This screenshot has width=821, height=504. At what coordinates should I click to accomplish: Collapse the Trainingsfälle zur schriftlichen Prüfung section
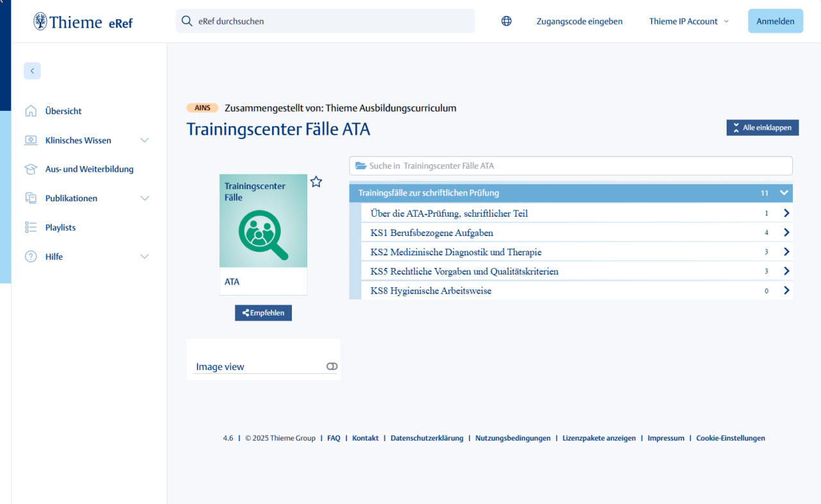pyautogui.click(x=784, y=192)
